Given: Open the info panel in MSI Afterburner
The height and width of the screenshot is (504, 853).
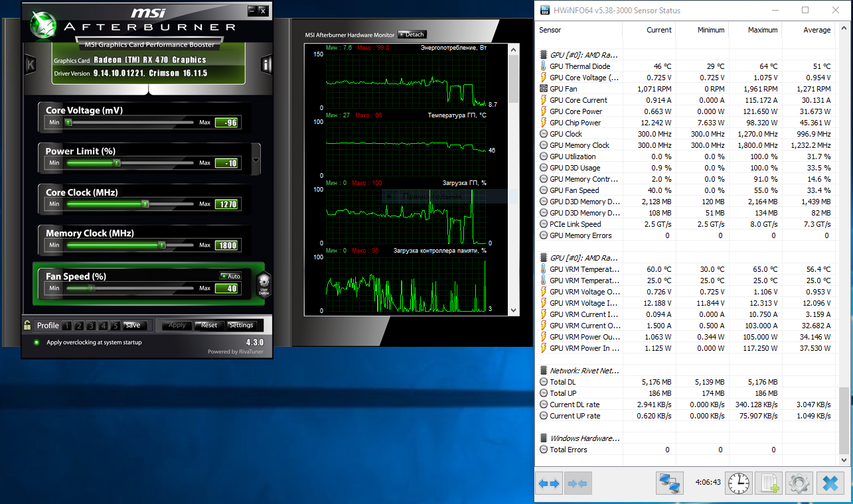Looking at the screenshot, I should (266, 65).
